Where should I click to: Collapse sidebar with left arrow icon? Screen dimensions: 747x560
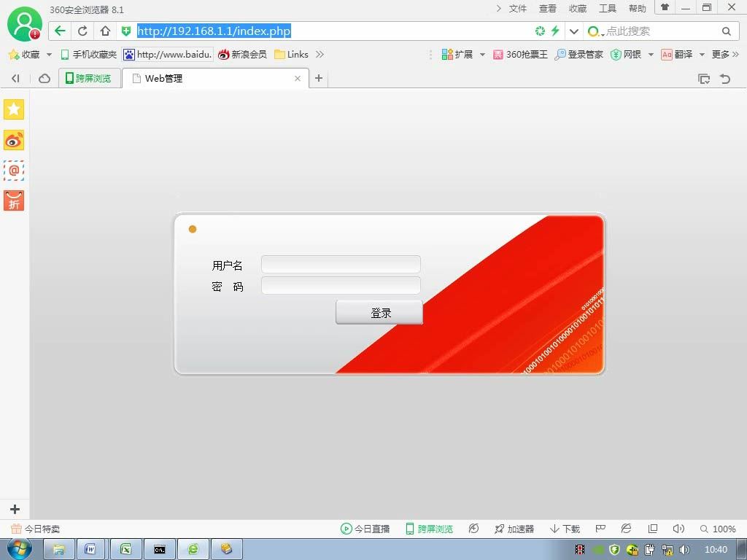click(x=15, y=79)
